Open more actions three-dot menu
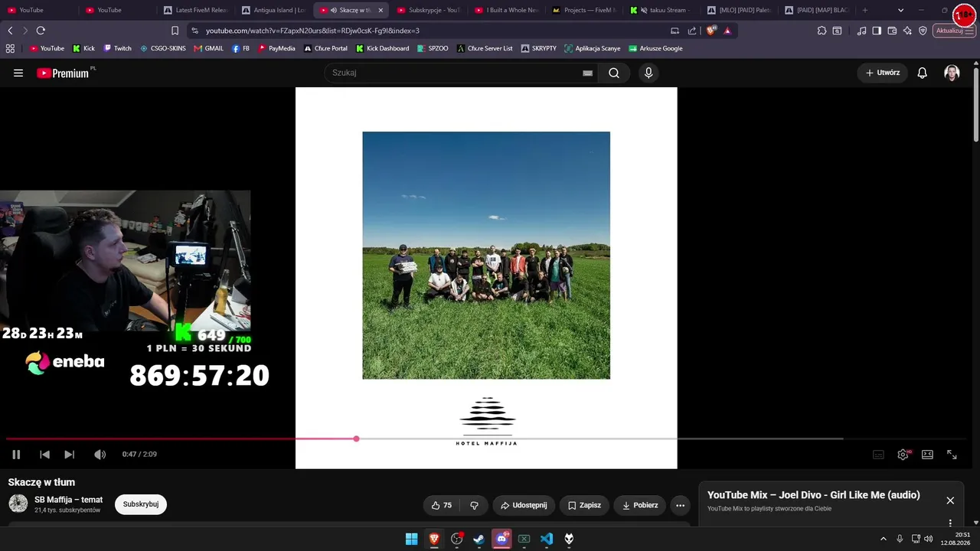Viewport: 980px width, 551px height. (x=680, y=505)
